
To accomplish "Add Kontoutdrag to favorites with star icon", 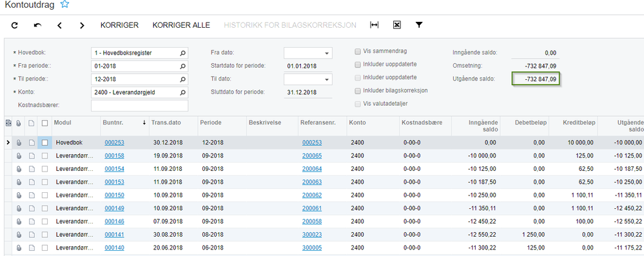I will (x=65, y=5).
